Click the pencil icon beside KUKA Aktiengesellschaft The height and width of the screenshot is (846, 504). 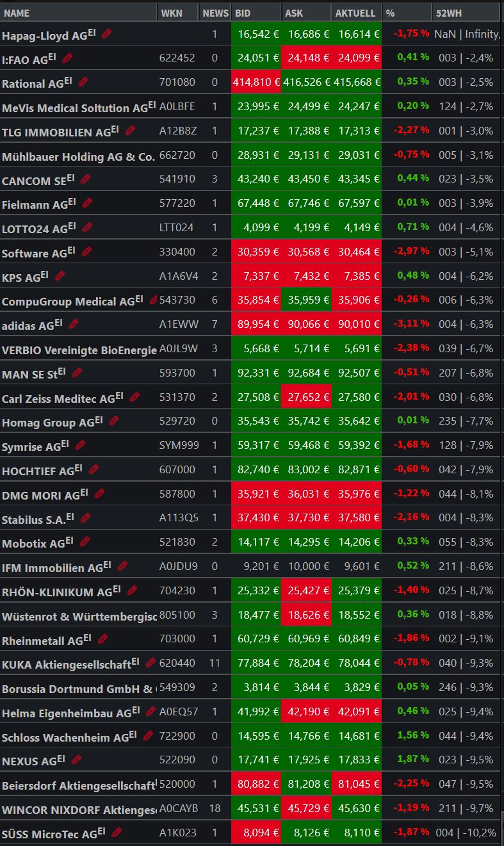(x=151, y=662)
